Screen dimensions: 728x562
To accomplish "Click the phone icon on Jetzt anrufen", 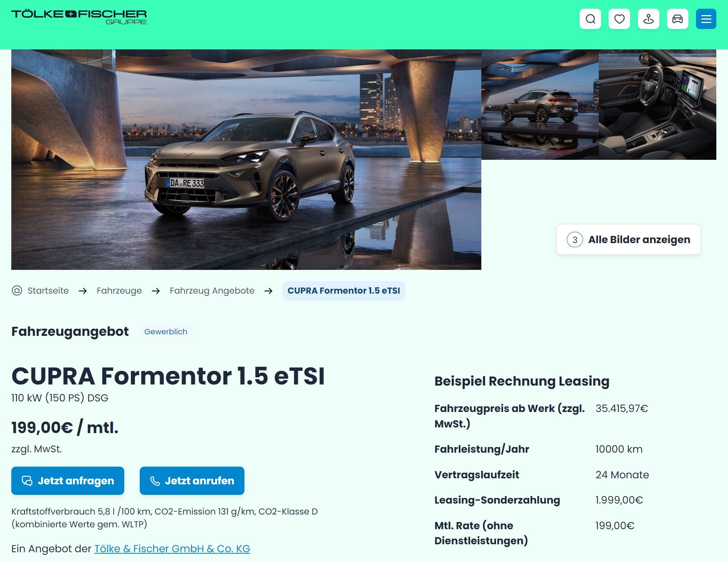I will click(x=155, y=481).
